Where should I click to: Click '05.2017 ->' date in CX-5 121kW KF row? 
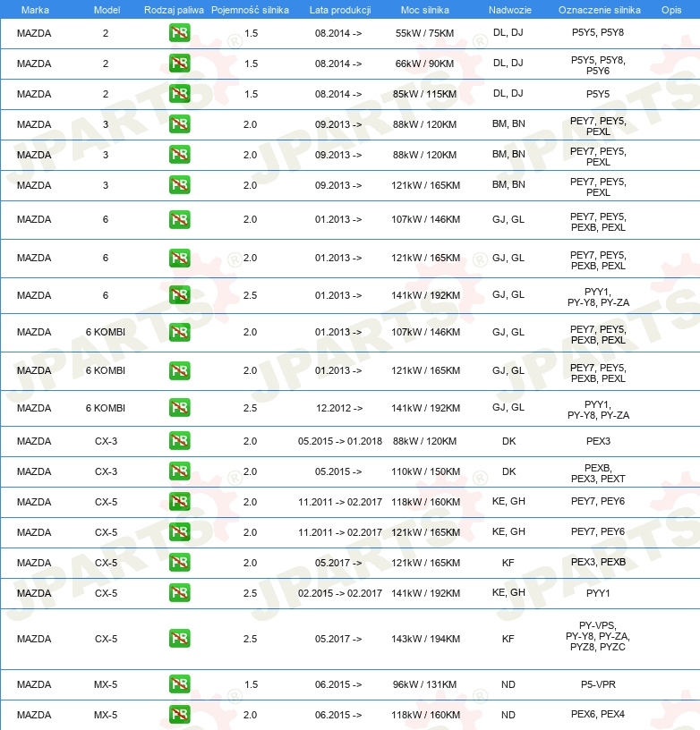[338, 563]
